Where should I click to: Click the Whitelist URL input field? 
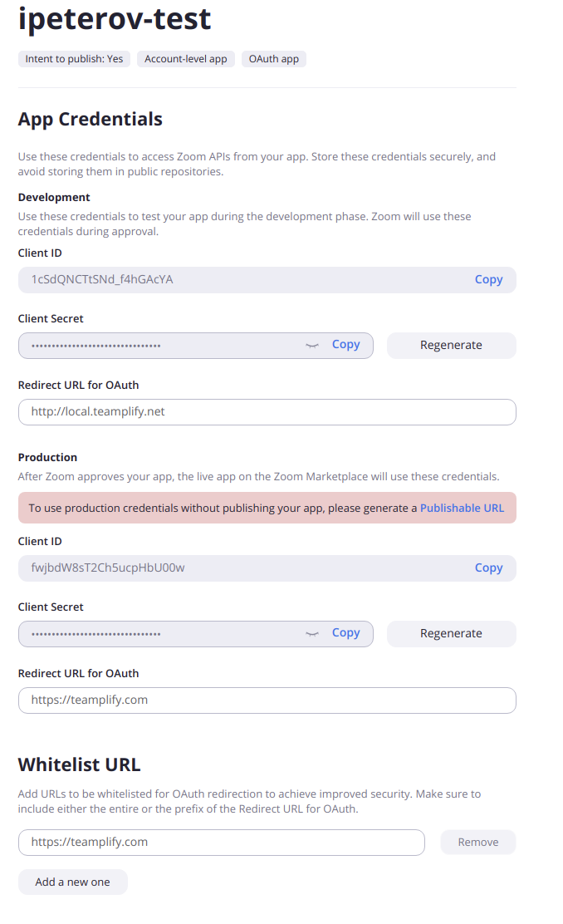pyautogui.click(x=221, y=842)
